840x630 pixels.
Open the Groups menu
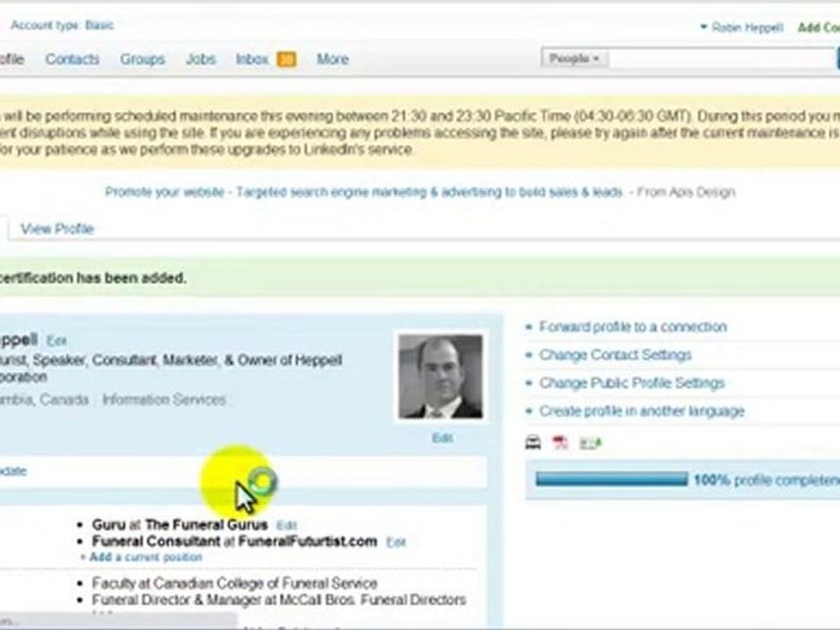click(143, 59)
